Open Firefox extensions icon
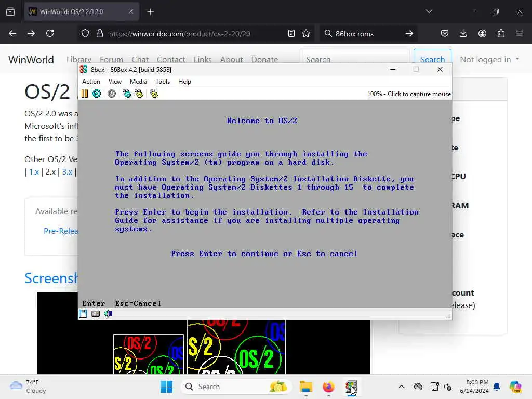Viewport: 532px width, 399px height. 501,33
